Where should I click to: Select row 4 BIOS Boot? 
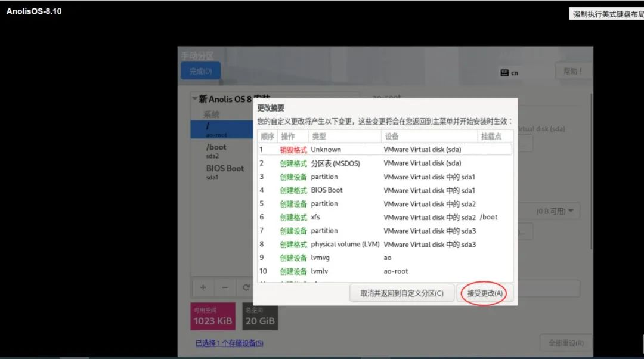pyautogui.click(x=385, y=190)
